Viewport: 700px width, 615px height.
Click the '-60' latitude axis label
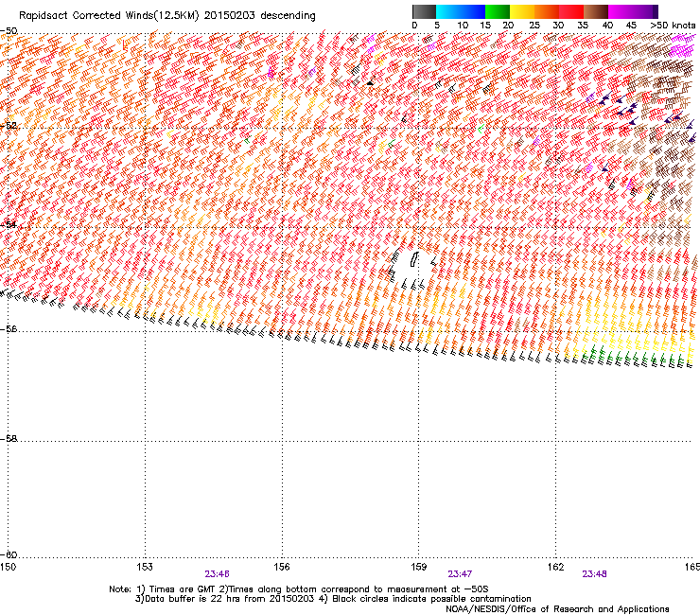click(9, 554)
